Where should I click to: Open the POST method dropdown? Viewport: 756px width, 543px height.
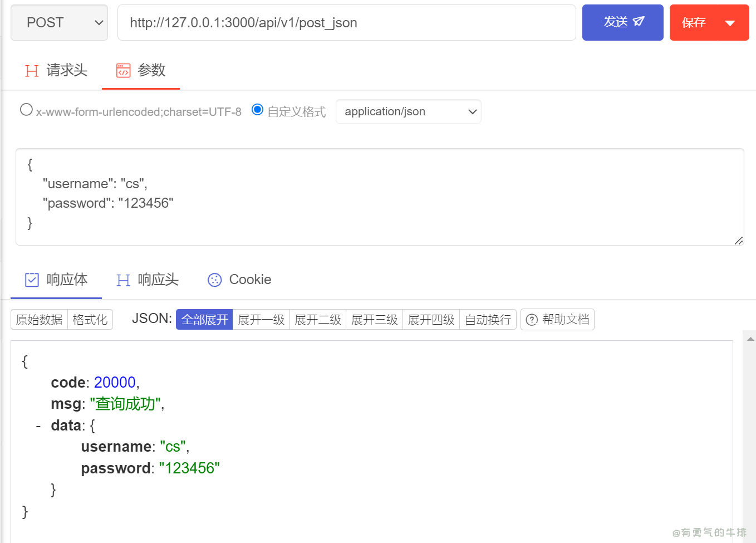pos(59,23)
